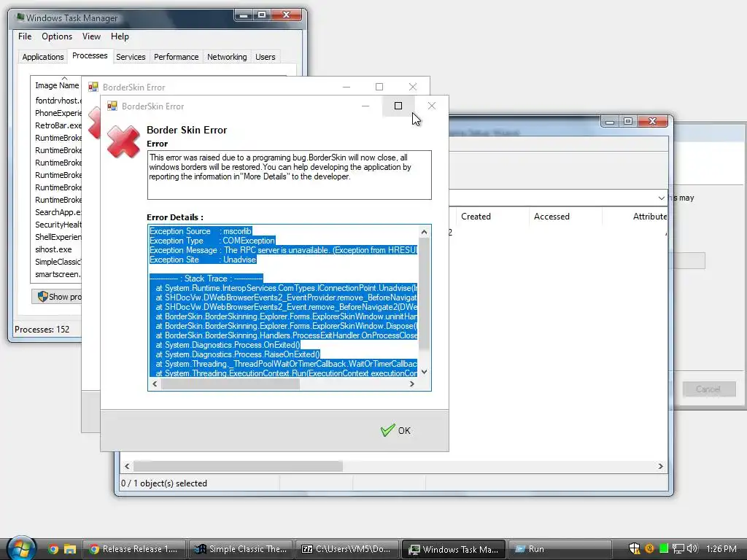
Task: Click back window horizontal scrollbar thumb
Action: pyautogui.click(x=238, y=466)
